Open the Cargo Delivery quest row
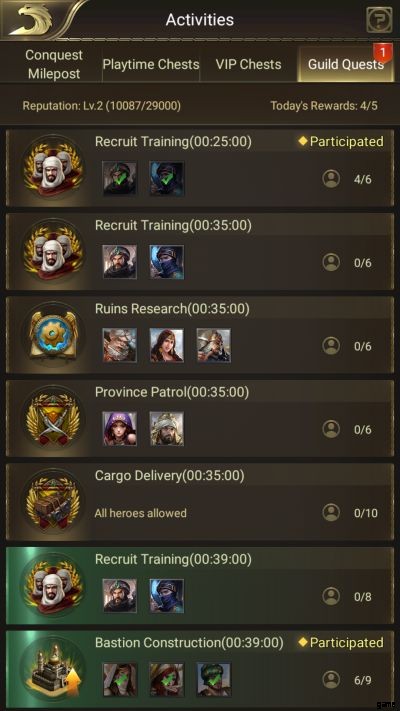The width and height of the screenshot is (400, 711). tap(200, 502)
